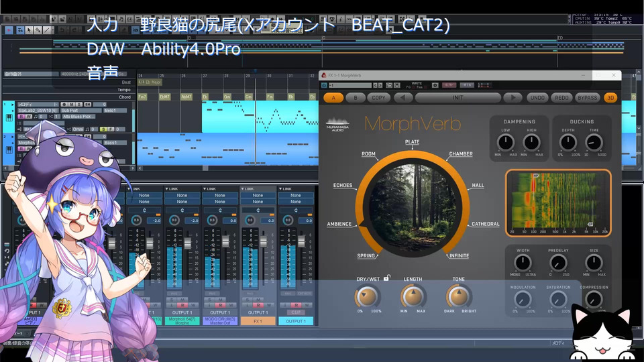
Task: Click the CLIP indicator on the master channel
Action: point(296,312)
